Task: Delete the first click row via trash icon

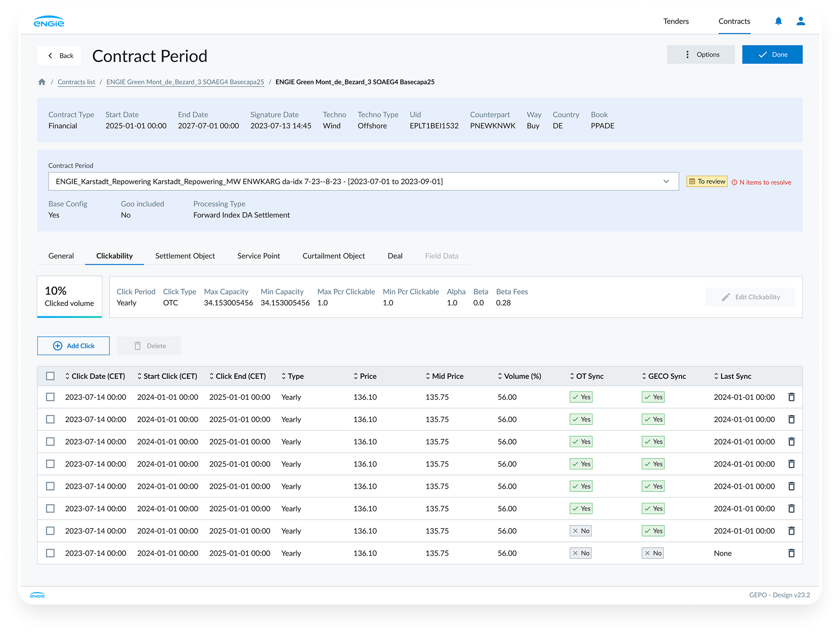Action: tap(791, 397)
